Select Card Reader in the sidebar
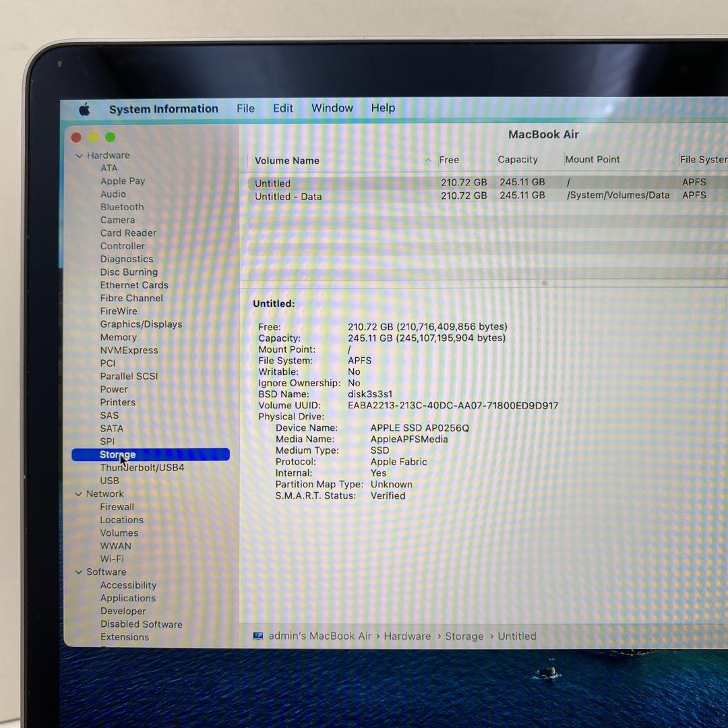 coord(128,233)
